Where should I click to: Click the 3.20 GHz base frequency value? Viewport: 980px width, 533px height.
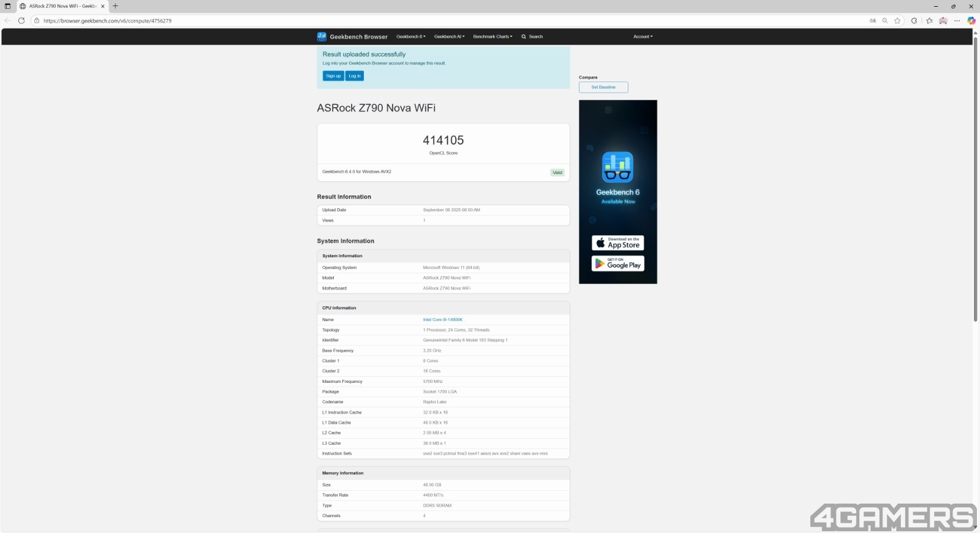point(432,351)
